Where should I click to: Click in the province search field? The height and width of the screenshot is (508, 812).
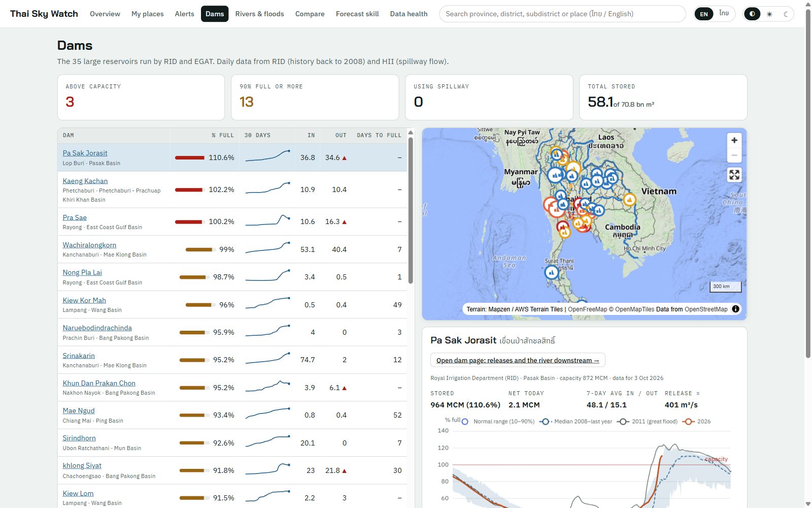click(x=562, y=14)
